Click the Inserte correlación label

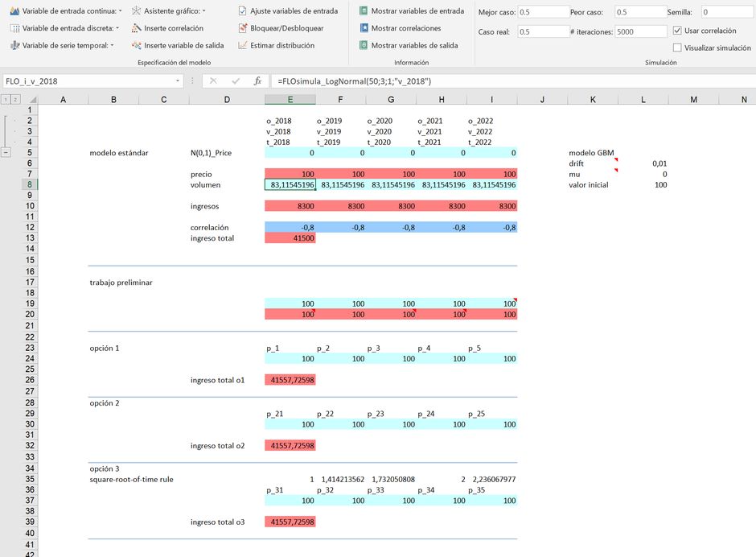tap(174, 28)
